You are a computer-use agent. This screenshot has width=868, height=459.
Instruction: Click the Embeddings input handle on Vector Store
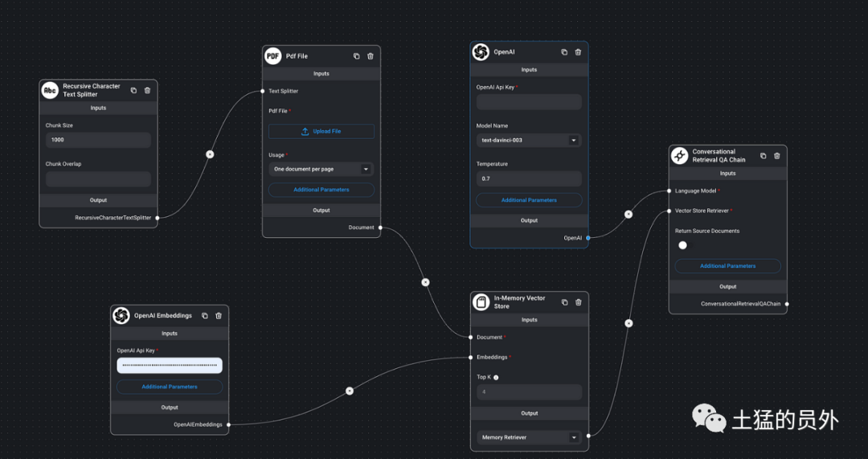tap(470, 357)
